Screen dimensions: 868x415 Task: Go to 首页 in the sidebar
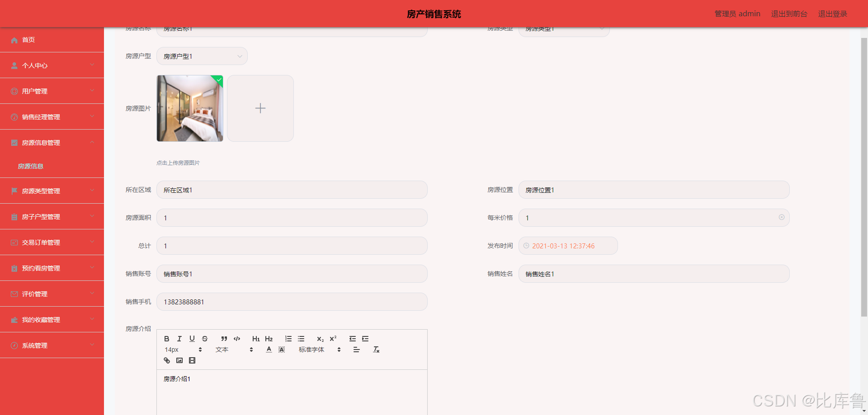52,40
